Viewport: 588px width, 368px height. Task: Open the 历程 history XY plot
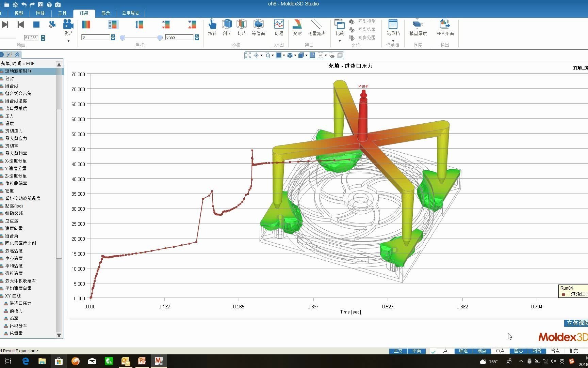coord(279,27)
